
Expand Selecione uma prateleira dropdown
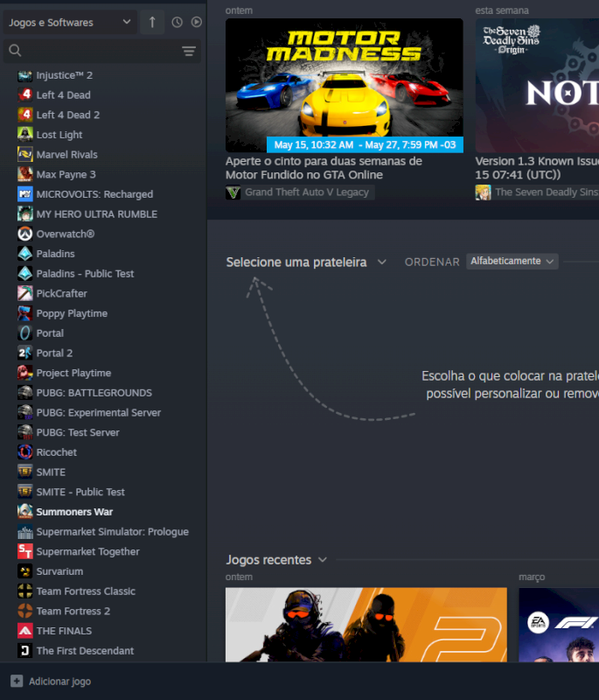306,262
